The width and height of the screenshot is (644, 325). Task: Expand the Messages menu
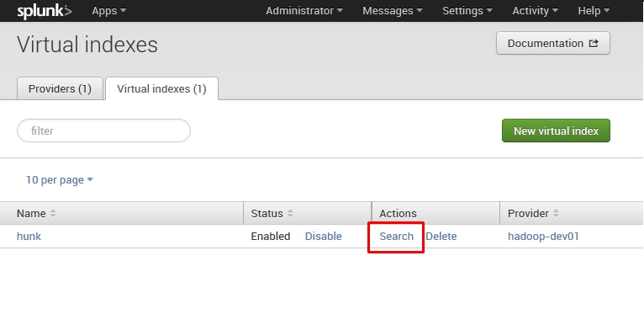pos(393,11)
